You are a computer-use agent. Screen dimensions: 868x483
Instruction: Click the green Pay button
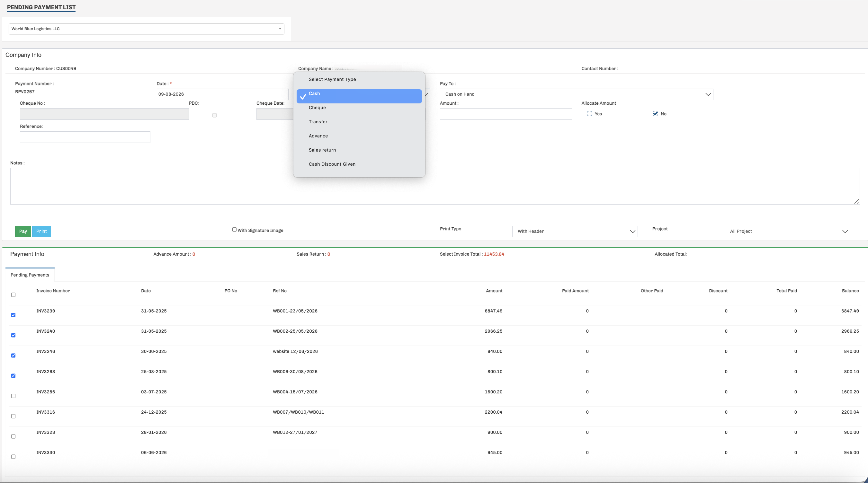coord(23,232)
